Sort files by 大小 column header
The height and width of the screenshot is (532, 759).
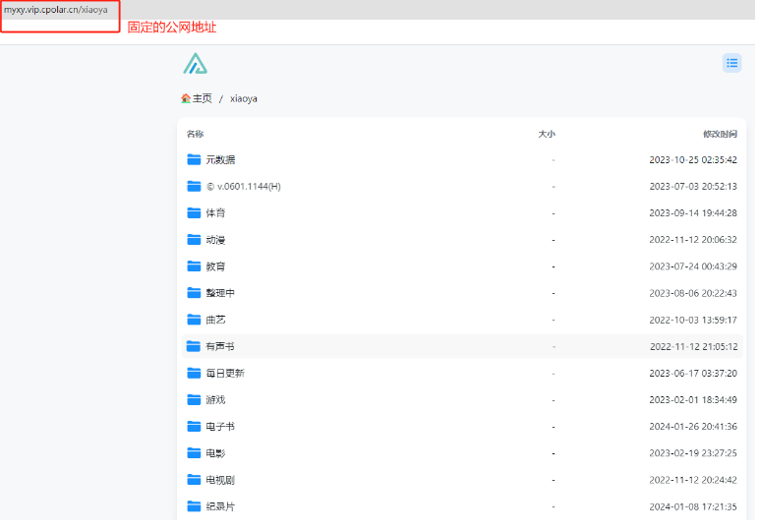[x=546, y=134]
